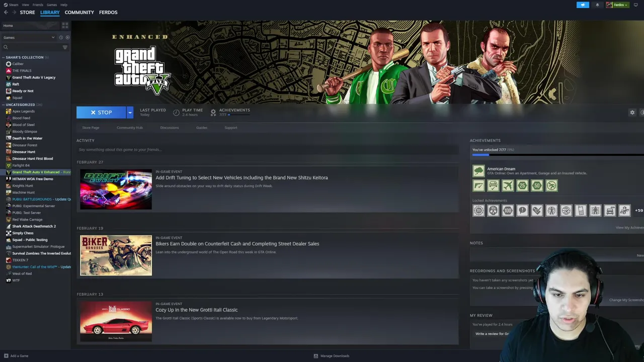This screenshot has height=362, width=644.
Task: Open the FERDOS profile tab
Action: [x=108, y=13]
